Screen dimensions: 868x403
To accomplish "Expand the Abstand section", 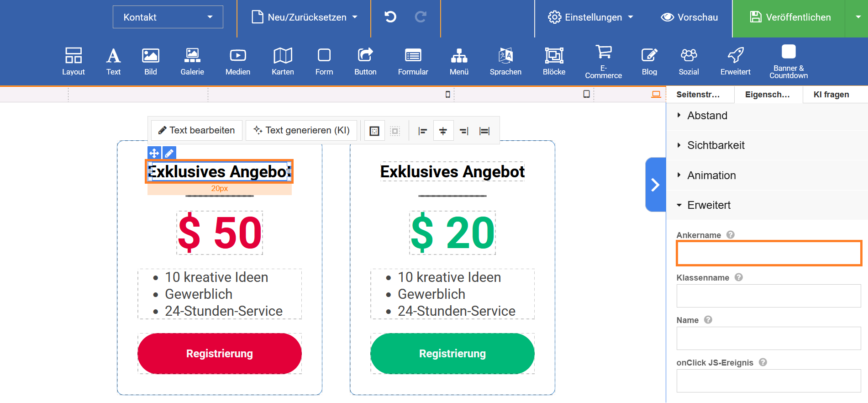I will [x=707, y=116].
